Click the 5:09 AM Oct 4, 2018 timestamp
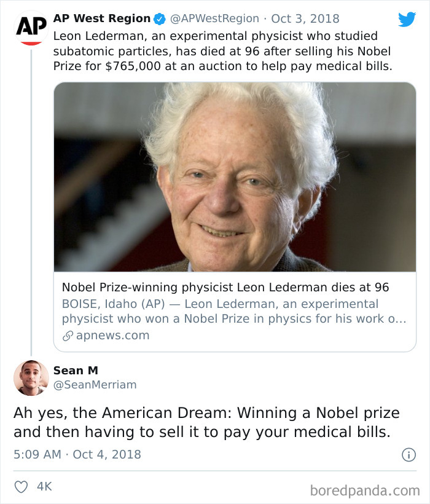 click(77, 454)
